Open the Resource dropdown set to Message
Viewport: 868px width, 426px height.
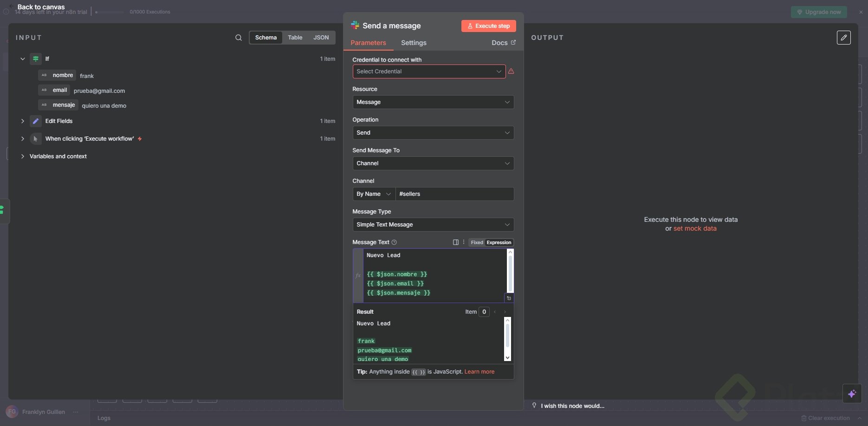tap(433, 102)
